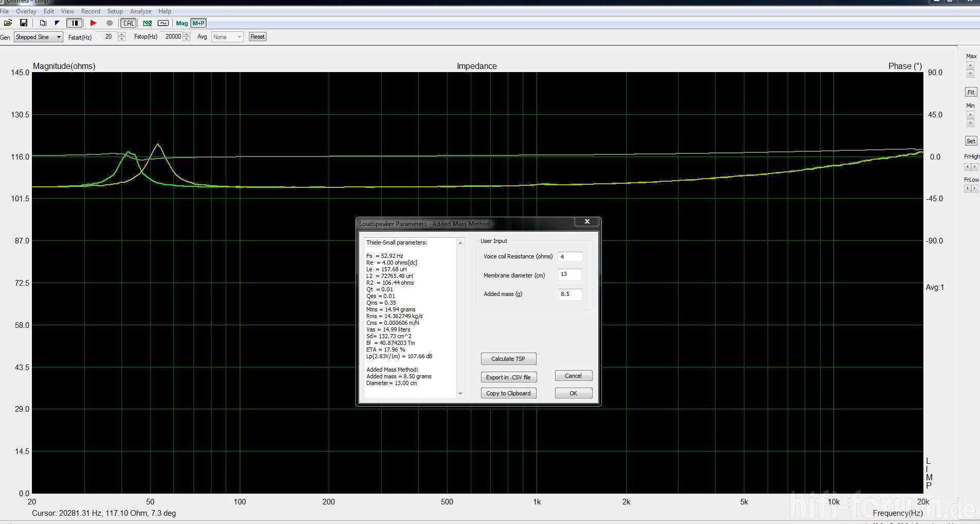
Task: Open the File menu
Action: coord(4,11)
